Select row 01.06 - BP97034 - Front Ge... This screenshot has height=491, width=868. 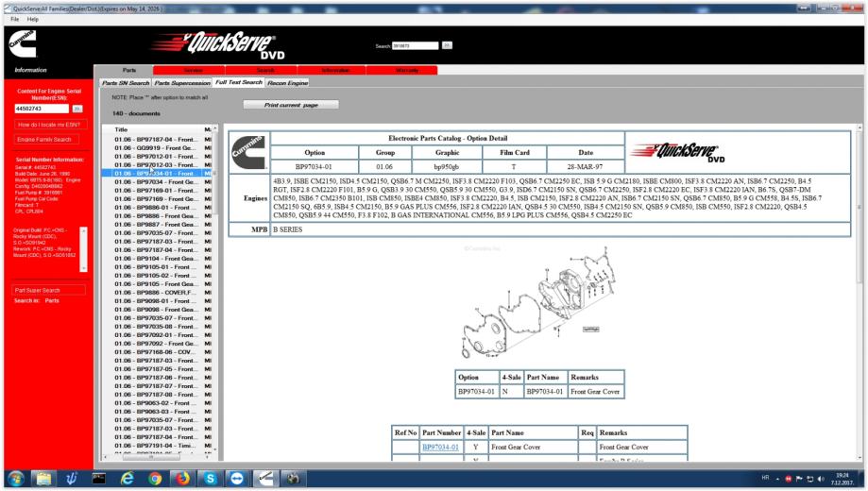coord(157,181)
